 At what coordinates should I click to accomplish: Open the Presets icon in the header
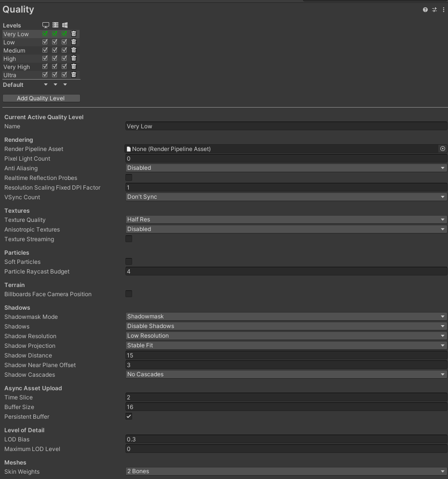click(434, 9)
